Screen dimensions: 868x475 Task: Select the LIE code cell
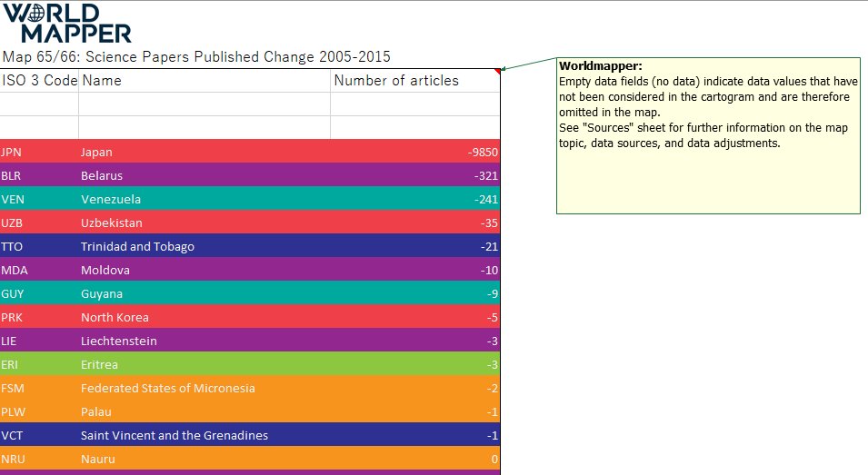(39, 341)
